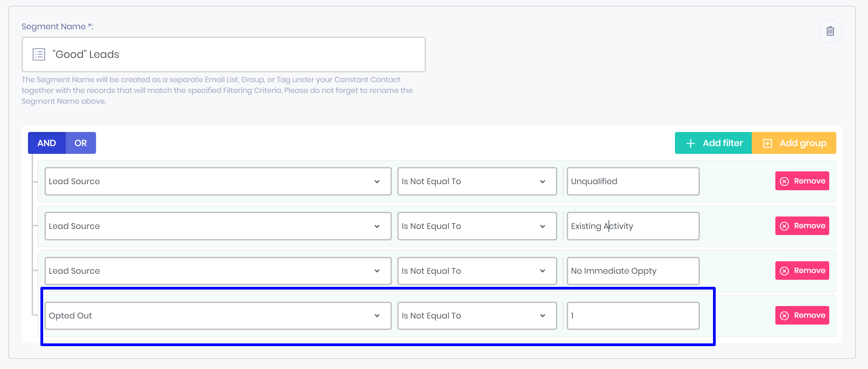Viewport: 868px width, 369px height.
Task: Open operator dropdown in Existing Activity row
Action: coord(477,226)
